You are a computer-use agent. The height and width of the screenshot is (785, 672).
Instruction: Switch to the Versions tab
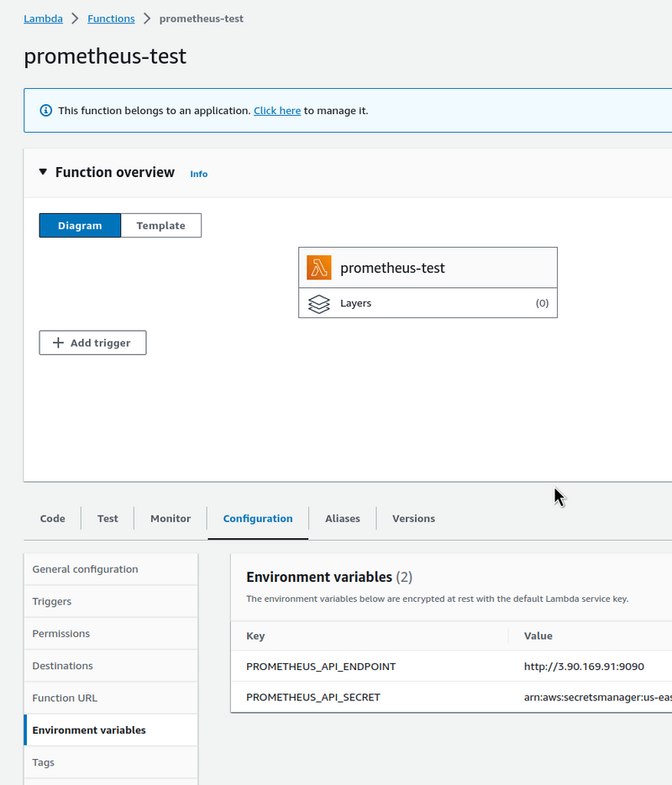click(x=413, y=519)
